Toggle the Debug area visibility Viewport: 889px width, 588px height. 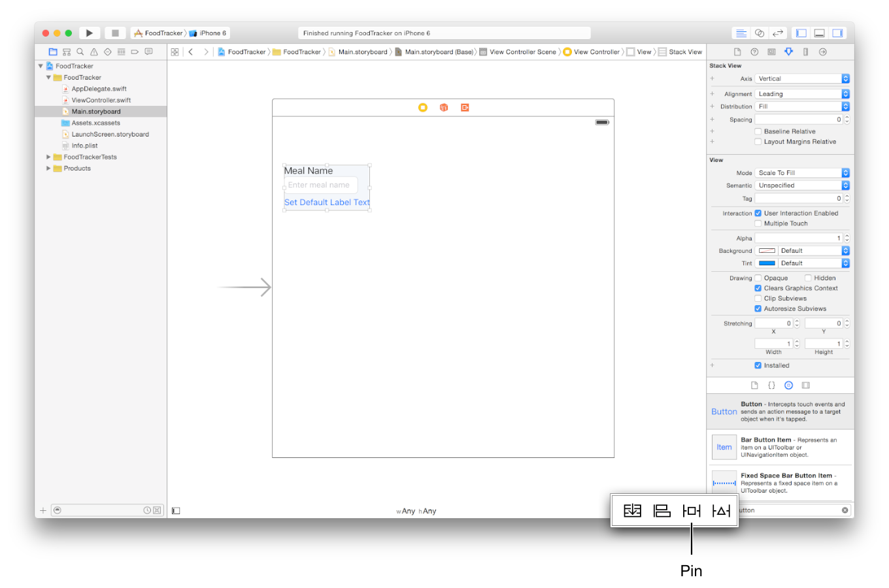(x=820, y=33)
